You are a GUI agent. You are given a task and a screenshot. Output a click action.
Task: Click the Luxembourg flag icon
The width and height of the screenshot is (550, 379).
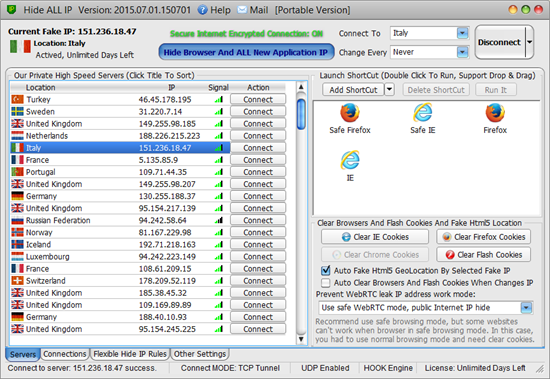point(17,257)
